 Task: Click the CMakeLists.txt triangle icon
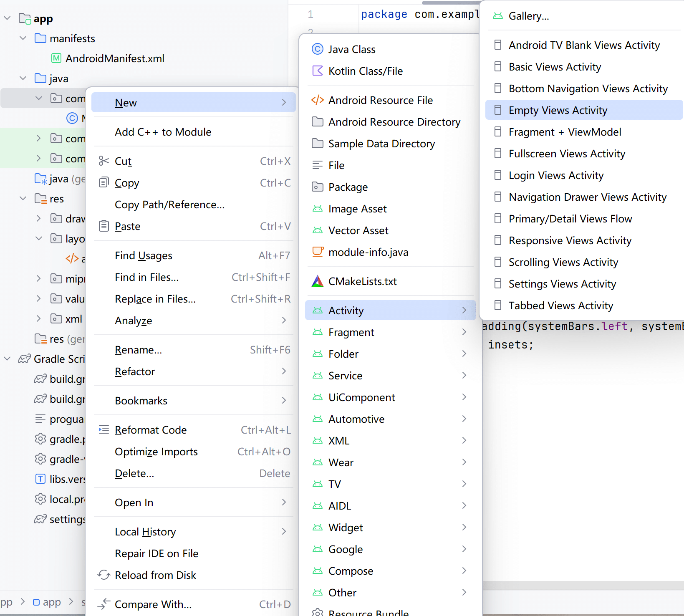coord(317,281)
